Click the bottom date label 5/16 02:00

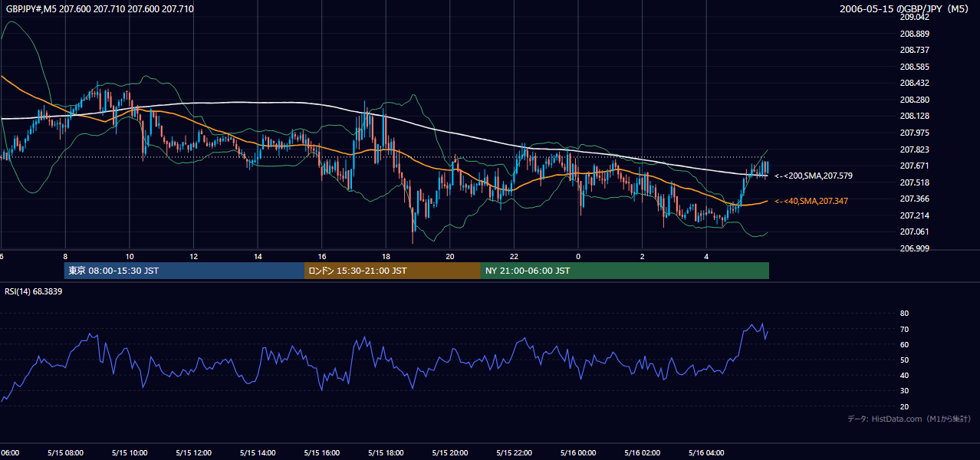pos(643,452)
